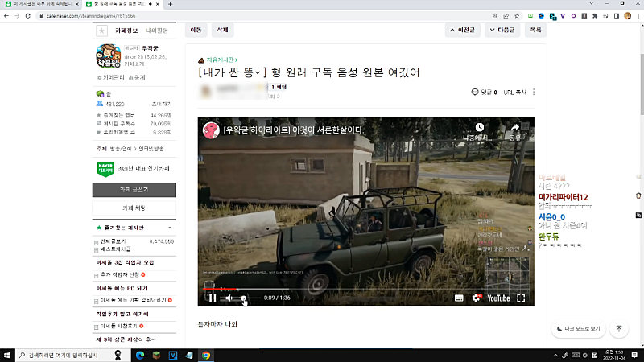Open the 추가 작업자 신청 board
The height and width of the screenshot is (362, 644).
(x=120, y=274)
